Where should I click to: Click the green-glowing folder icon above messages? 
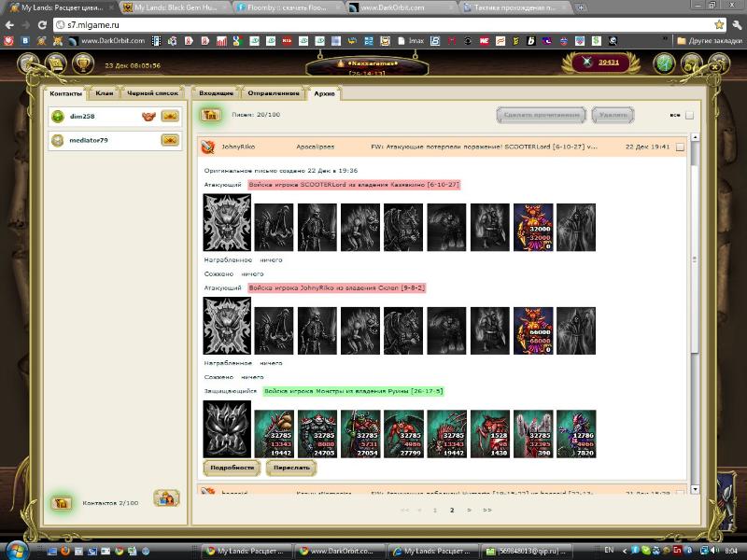coord(211,115)
